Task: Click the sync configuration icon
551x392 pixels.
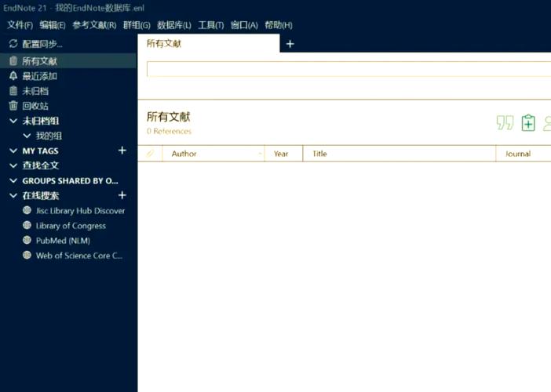Action: (13, 44)
